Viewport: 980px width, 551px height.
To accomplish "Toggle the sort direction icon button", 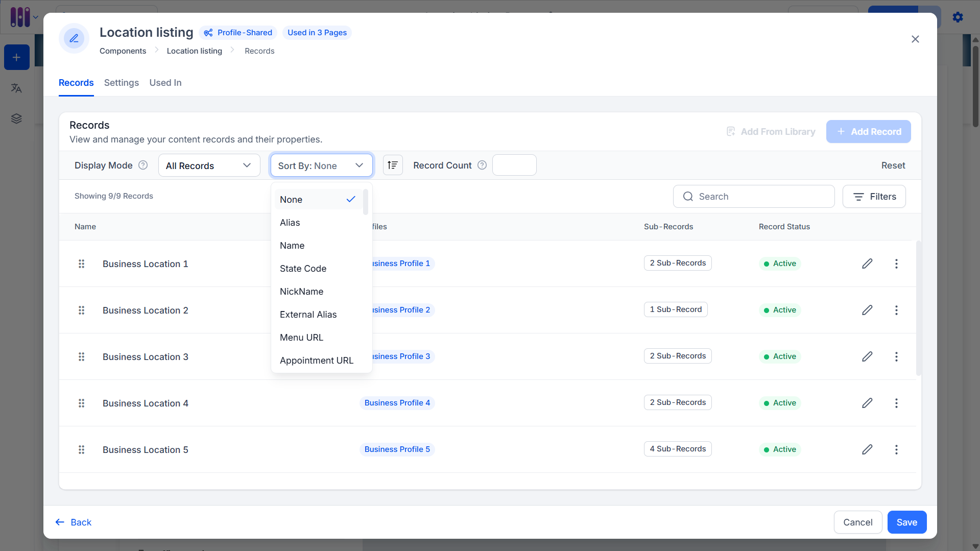I will [393, 165].
